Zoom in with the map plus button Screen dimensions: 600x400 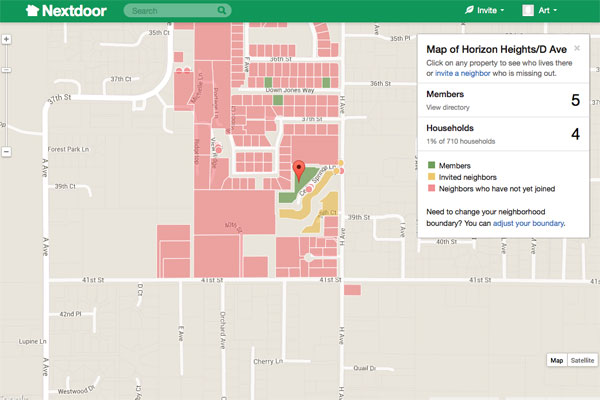7,39
